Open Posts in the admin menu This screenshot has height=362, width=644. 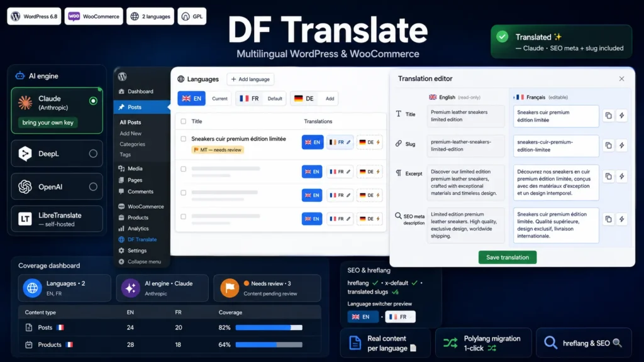coord(142,107)
